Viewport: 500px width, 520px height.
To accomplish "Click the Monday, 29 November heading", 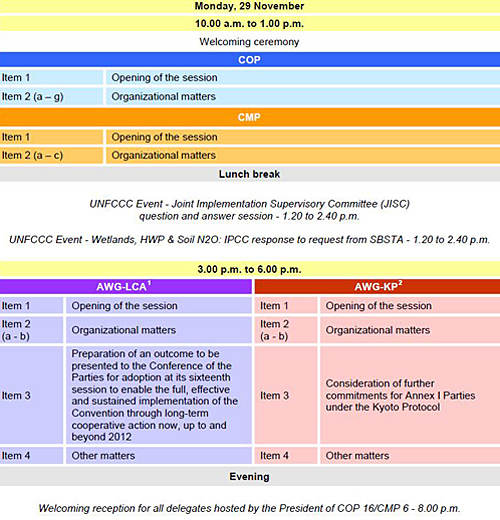I will coord(249,6).
